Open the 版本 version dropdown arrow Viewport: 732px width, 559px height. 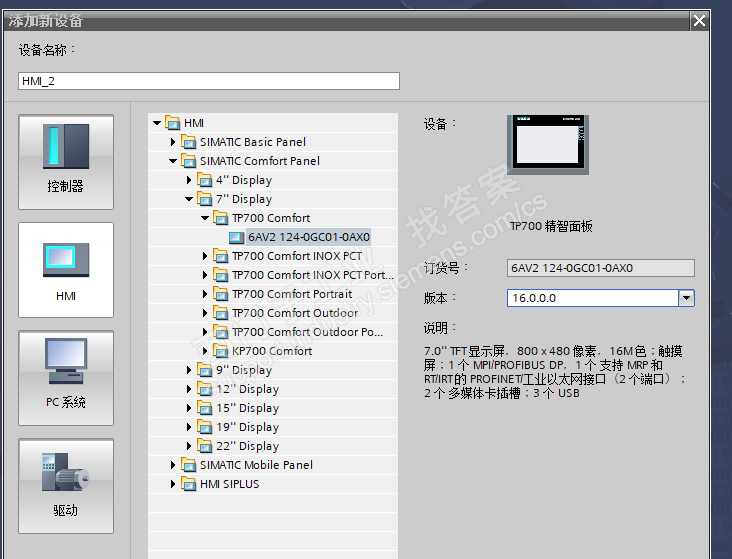[686, 298]
